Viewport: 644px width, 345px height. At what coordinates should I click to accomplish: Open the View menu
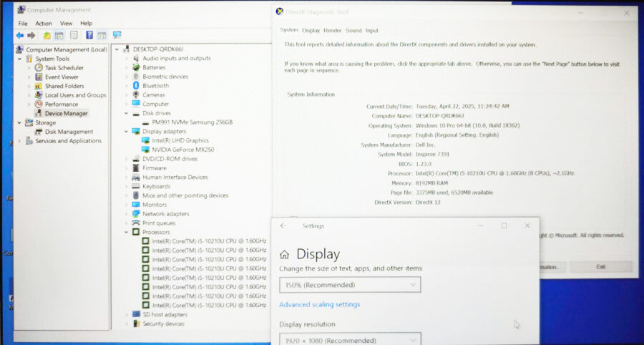coord(66,24)
